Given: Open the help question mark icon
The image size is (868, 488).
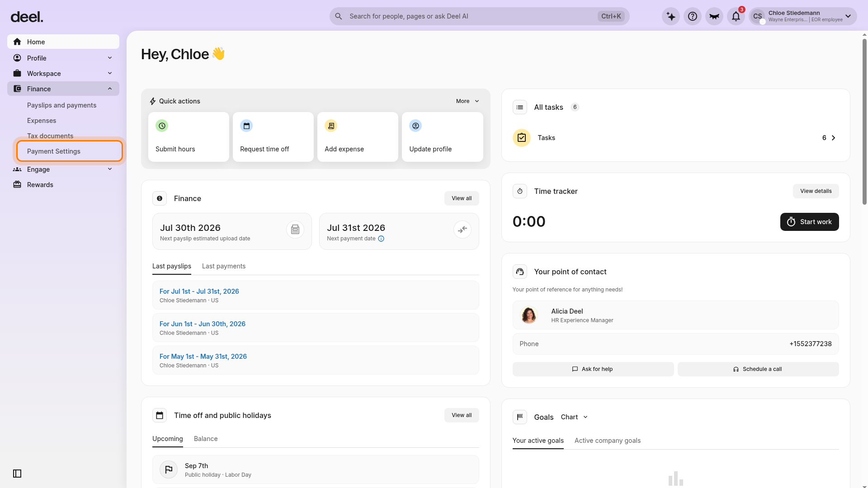Looking at the screenshot, I should 693,16.
